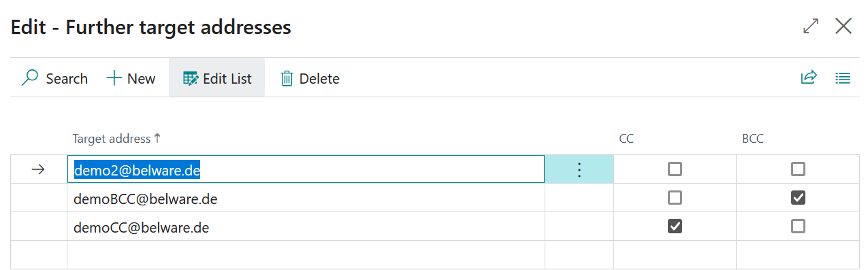This screenshot has width=868, height=270.
Task: Click the Search magnifier icon
Action: click(x=30, y=78)
